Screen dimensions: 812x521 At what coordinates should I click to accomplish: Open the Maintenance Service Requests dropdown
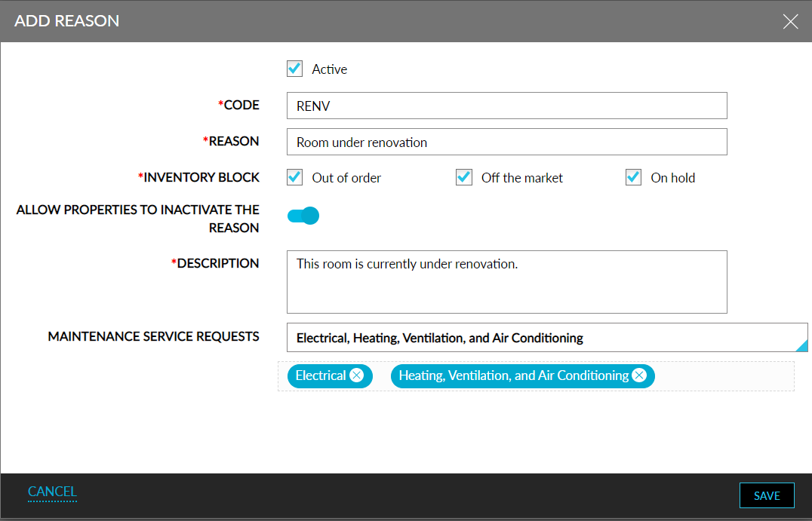[547, 337]
